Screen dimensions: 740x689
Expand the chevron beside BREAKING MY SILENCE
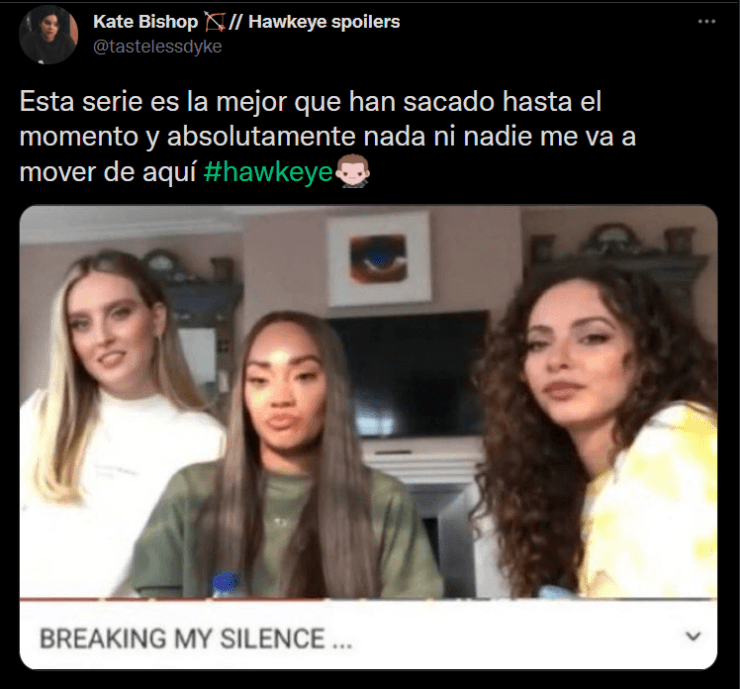coord(692,636)
